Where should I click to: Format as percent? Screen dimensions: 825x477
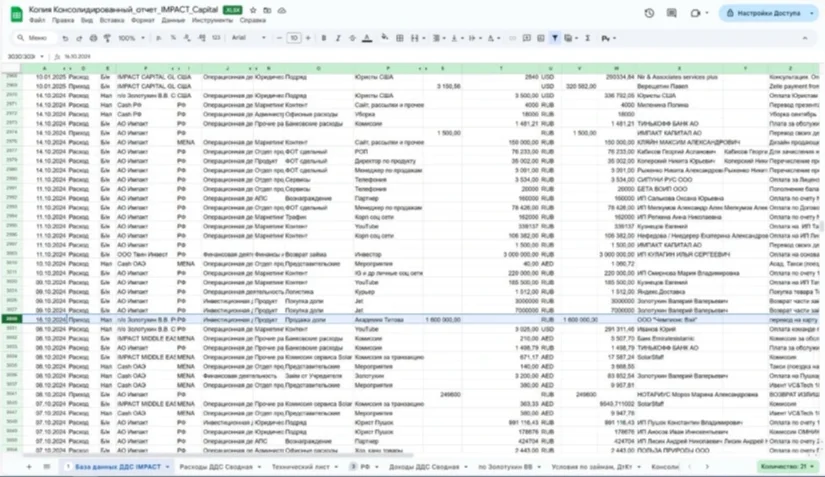[x=173, y=38]
